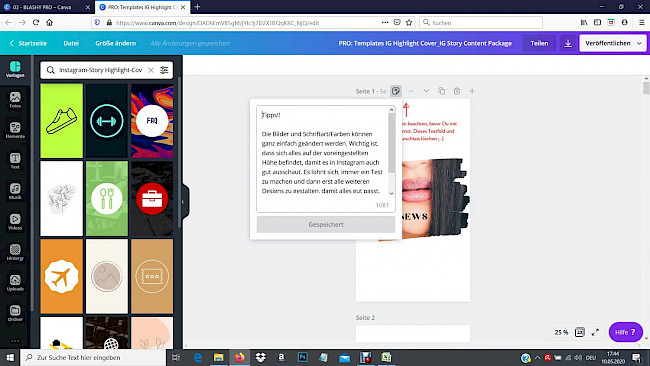Select the green sneaker template

tap(61, 121)
